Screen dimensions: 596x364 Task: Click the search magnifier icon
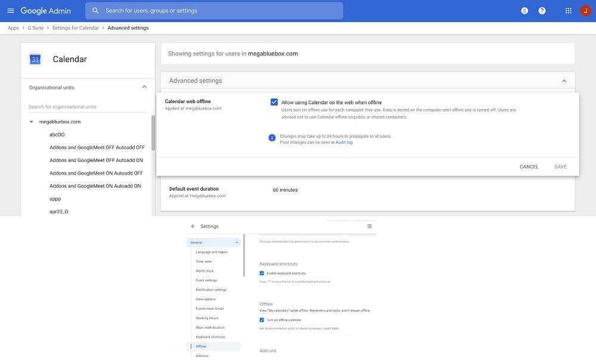coord(95,11)
